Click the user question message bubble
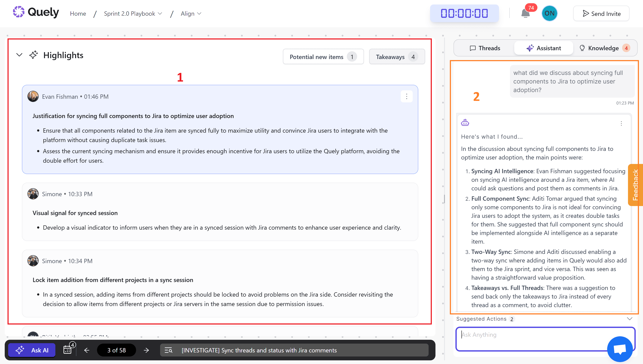 [572, 81]
